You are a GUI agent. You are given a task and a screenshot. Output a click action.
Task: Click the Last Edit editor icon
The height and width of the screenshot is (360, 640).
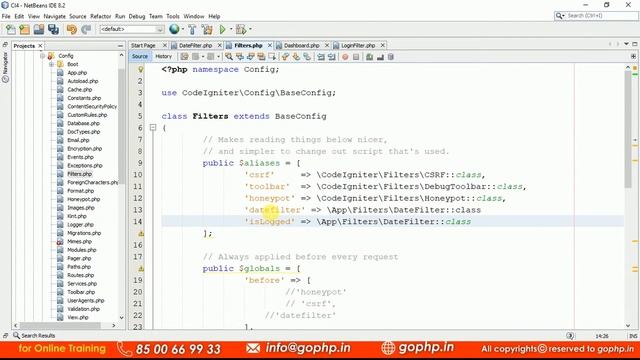(184, 57)
